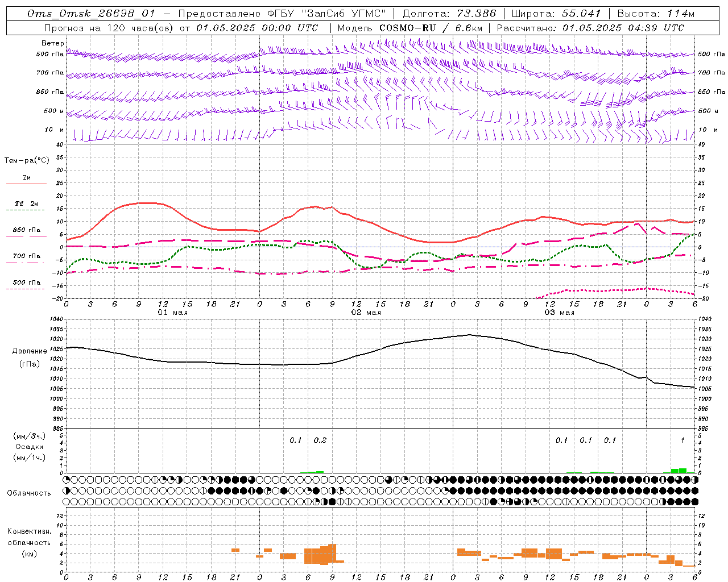Select the 700 гПа temperature legend entry

point(27,256)
